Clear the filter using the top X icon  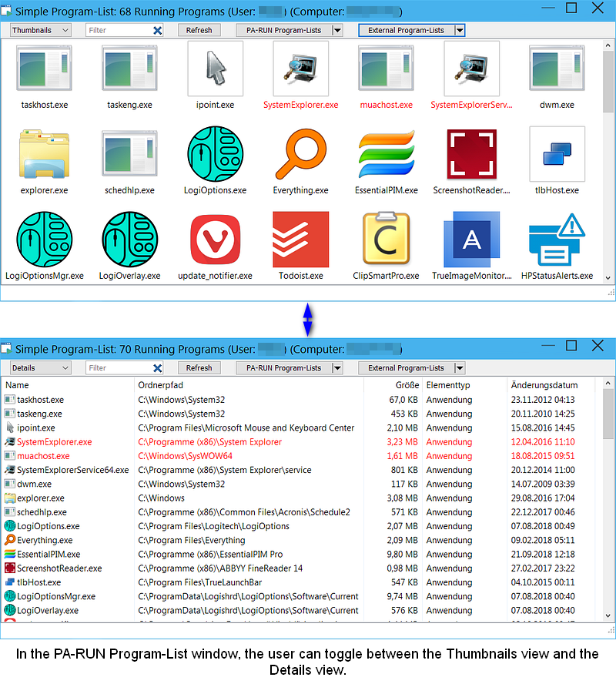tap(158, 30)
